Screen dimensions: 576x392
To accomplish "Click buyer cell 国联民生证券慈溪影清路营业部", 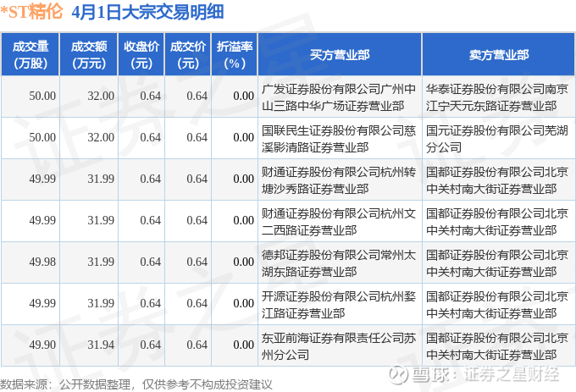I will (339, 139).
